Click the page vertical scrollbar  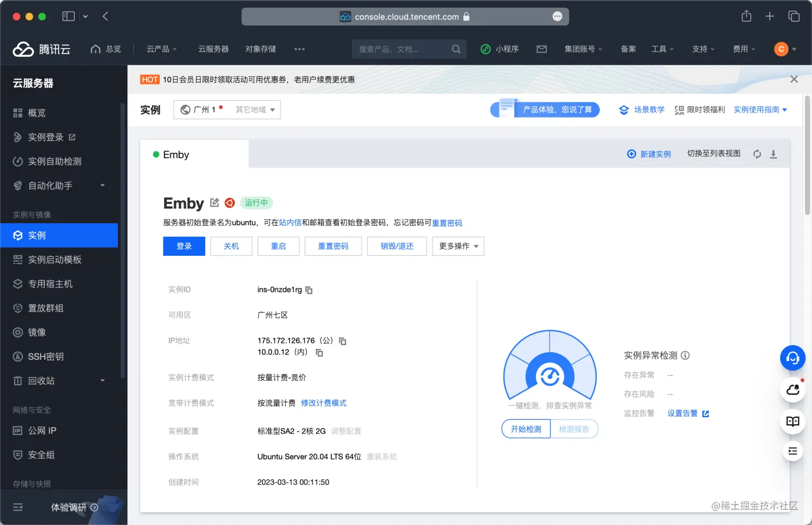(x=807, y=155)
